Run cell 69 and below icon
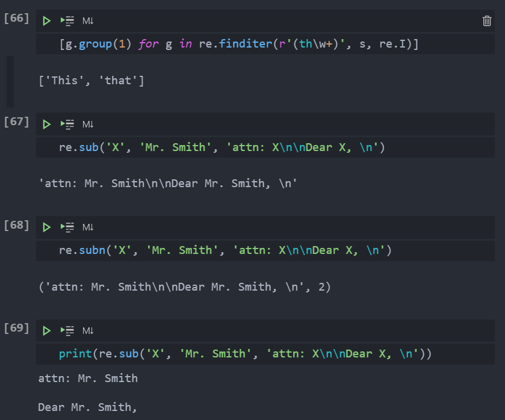 [x=67, y=331]
